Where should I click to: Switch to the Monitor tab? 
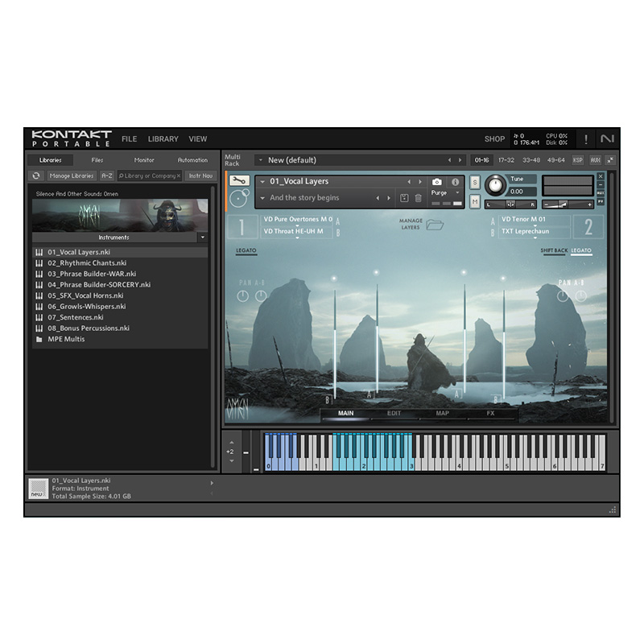(x=144, y=160)
